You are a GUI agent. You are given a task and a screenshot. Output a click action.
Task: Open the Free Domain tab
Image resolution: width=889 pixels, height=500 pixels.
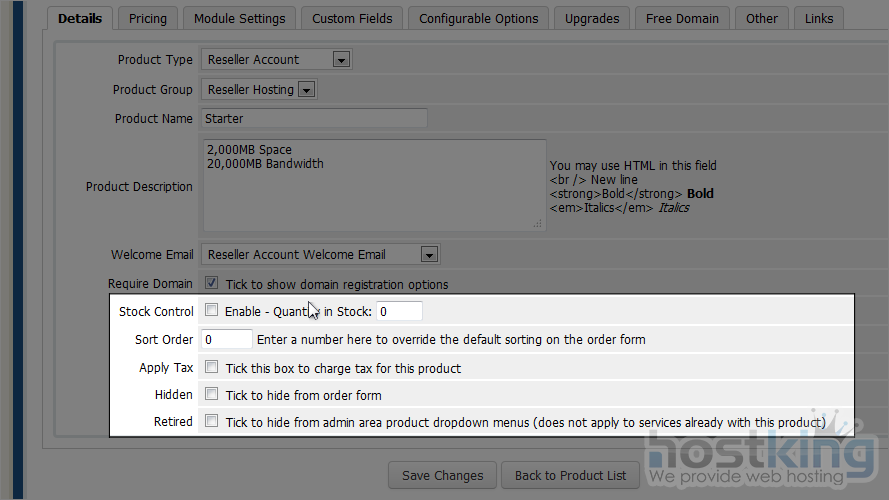click(682, 18)
